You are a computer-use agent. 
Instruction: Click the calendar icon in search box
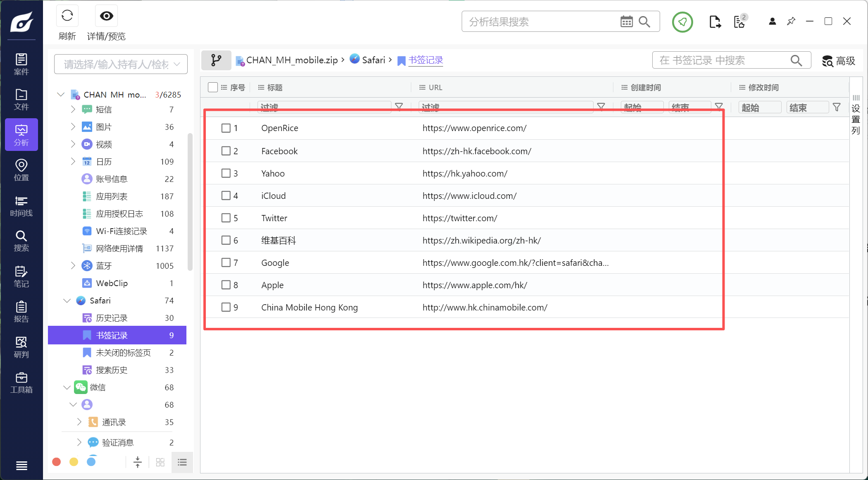point(626,21)
